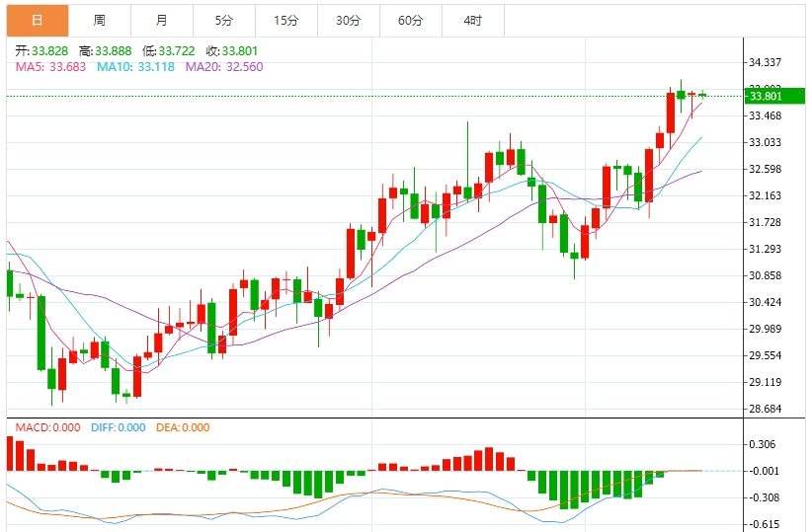Open the 60分 timeframe tab

(410, 21)
